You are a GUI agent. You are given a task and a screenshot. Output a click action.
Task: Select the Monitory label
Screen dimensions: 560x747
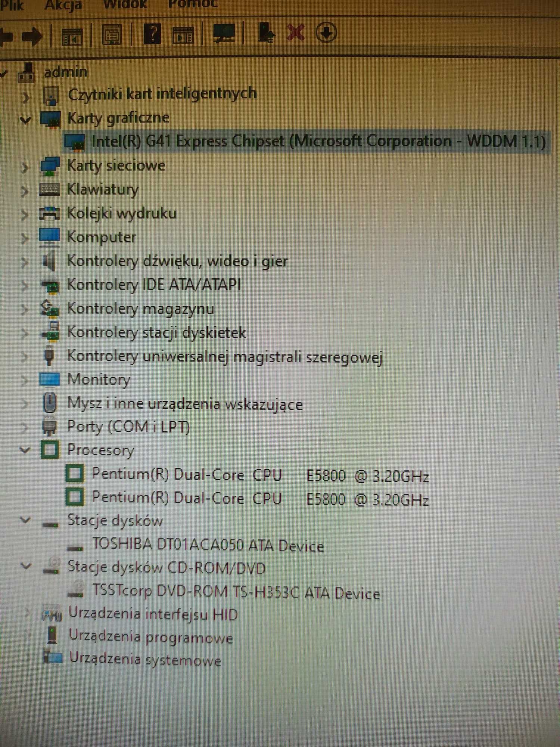pyautogui.click(x=99, y=380)
